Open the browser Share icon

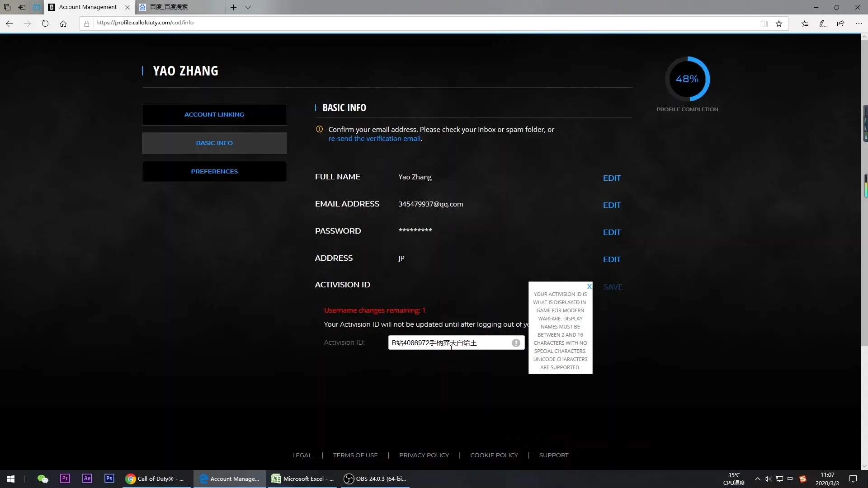tap(840, 23)
